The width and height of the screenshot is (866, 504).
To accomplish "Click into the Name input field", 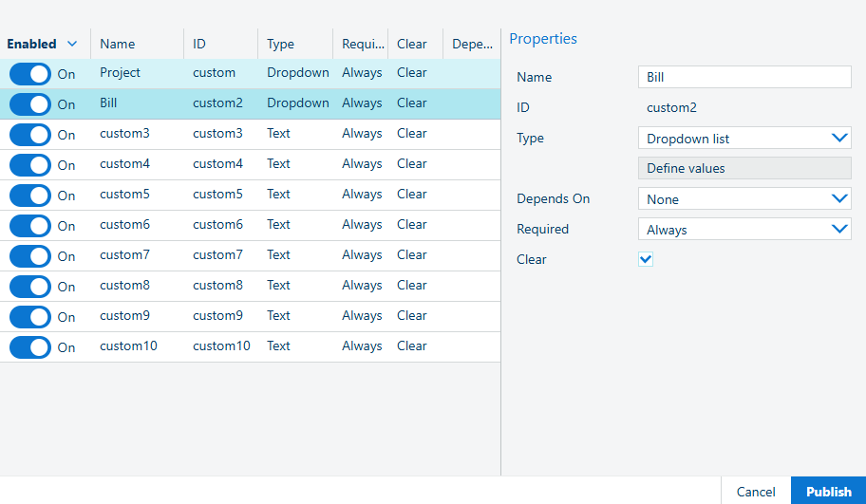I will tap(744, 78).
